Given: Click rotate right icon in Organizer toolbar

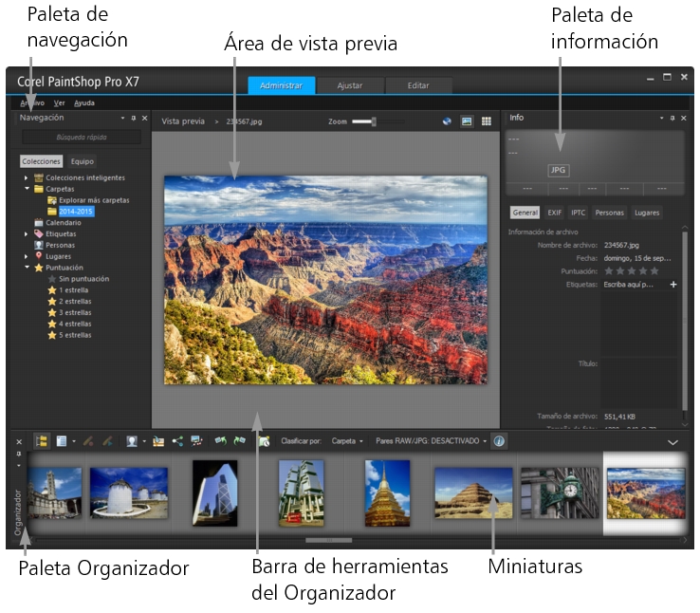Looking at the screenshot, I should [238, 441].
